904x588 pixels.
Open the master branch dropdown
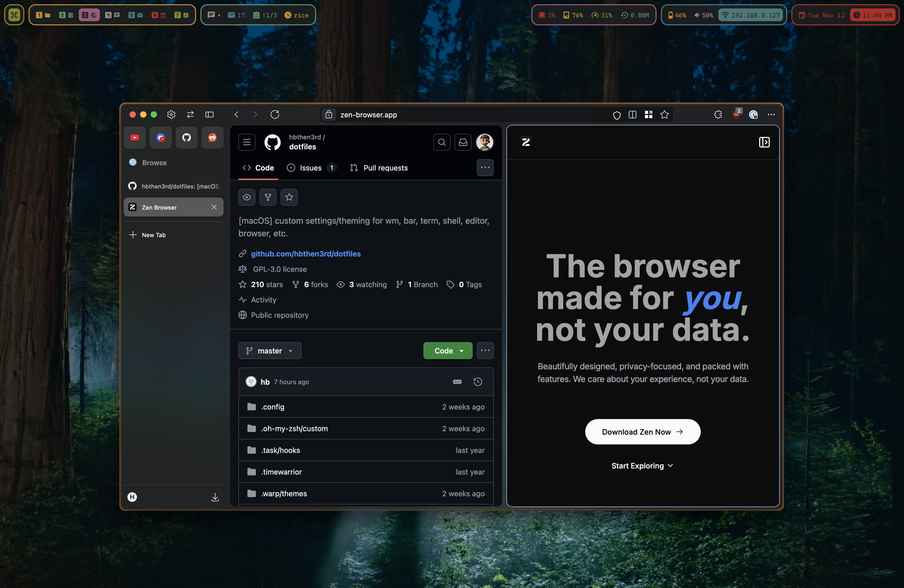[x=270, y=351]
